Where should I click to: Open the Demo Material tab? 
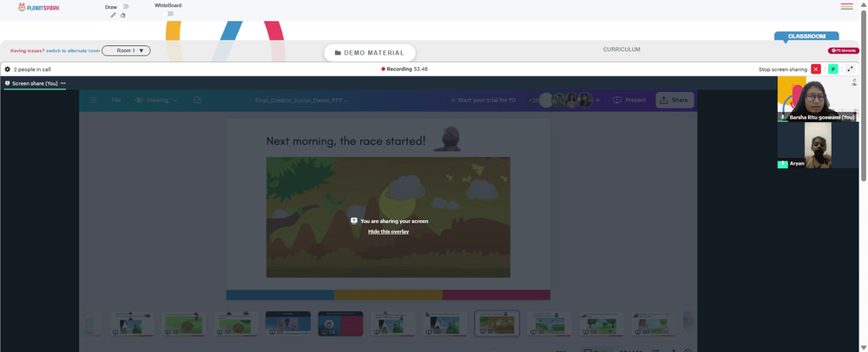coord(370,53)
